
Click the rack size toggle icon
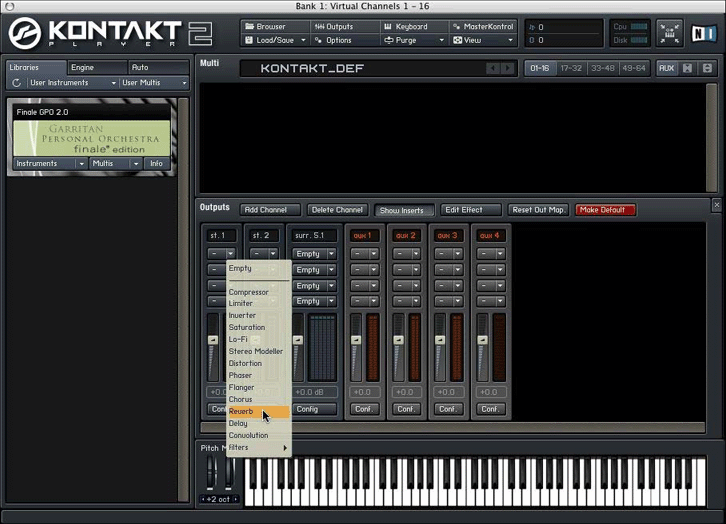pos(707,68)
